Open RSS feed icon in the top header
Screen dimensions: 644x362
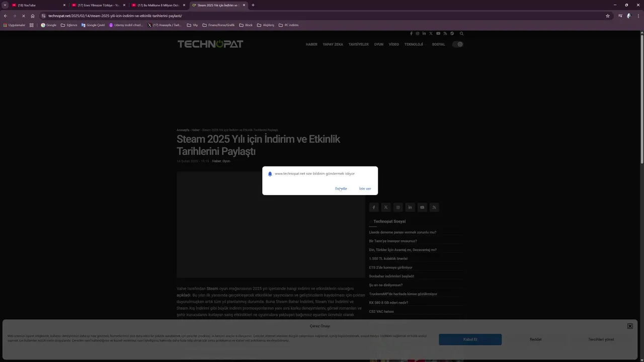pyautogui.click(x=445, y=34)
